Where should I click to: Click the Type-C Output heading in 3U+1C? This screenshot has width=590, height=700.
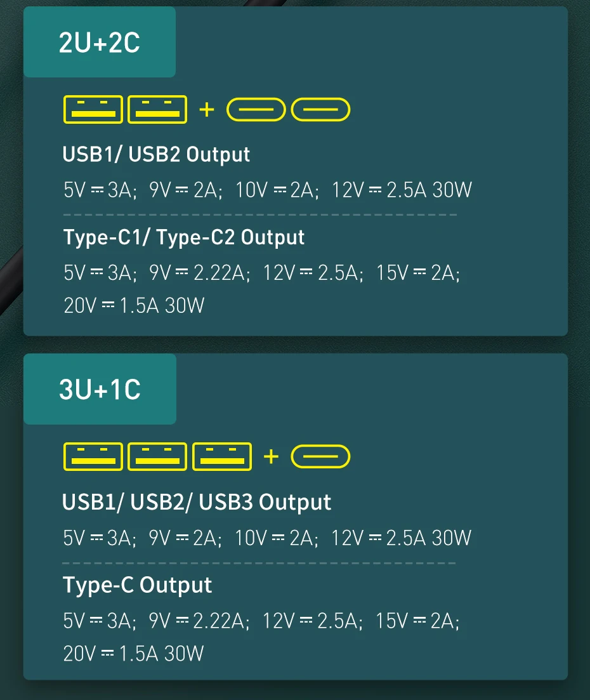click(x=138, y=584)
